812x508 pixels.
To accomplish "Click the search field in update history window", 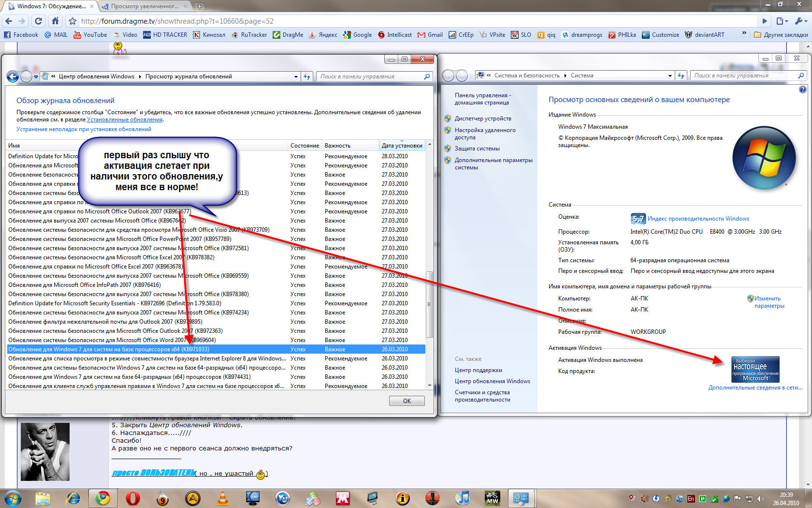I will (x=375, y=76).
